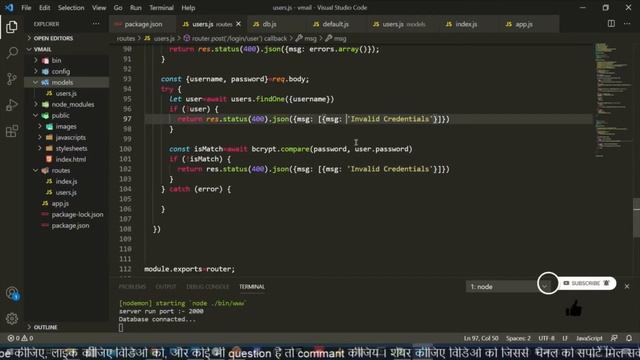Click the feedback icon in status bar
The image size is (640, 360).
coord(614,338)
